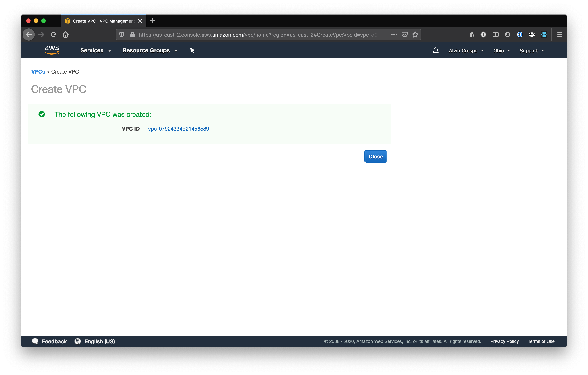Reload the current page
588x375 pixels.
53,35
